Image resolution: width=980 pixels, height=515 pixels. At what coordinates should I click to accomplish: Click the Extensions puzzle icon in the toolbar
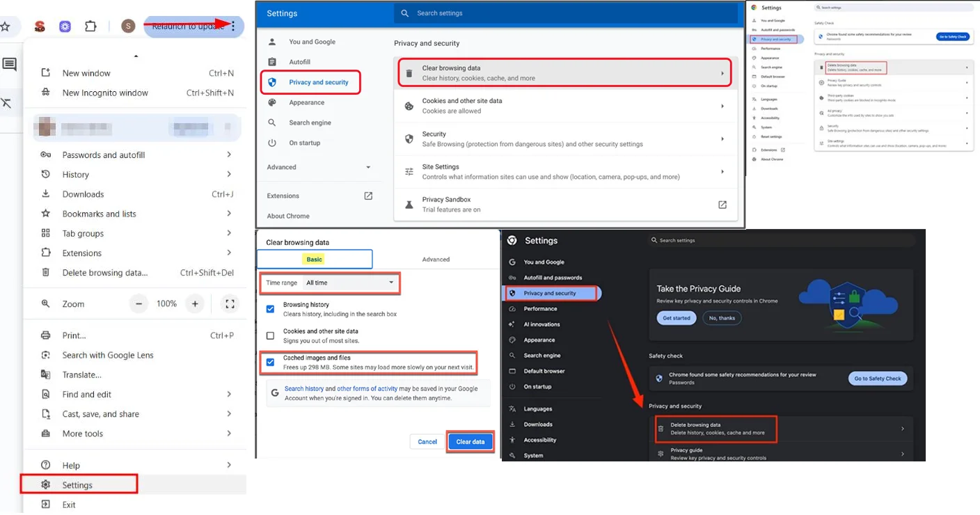click(90, 26)
